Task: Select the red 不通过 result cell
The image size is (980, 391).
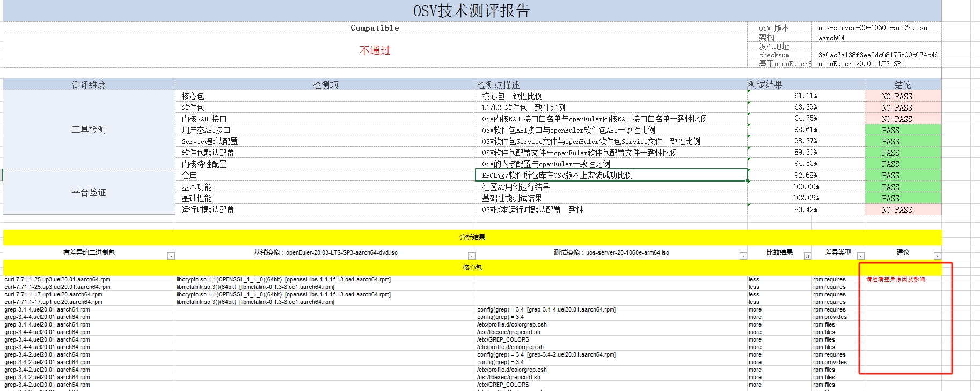Action: pos(375,50)
